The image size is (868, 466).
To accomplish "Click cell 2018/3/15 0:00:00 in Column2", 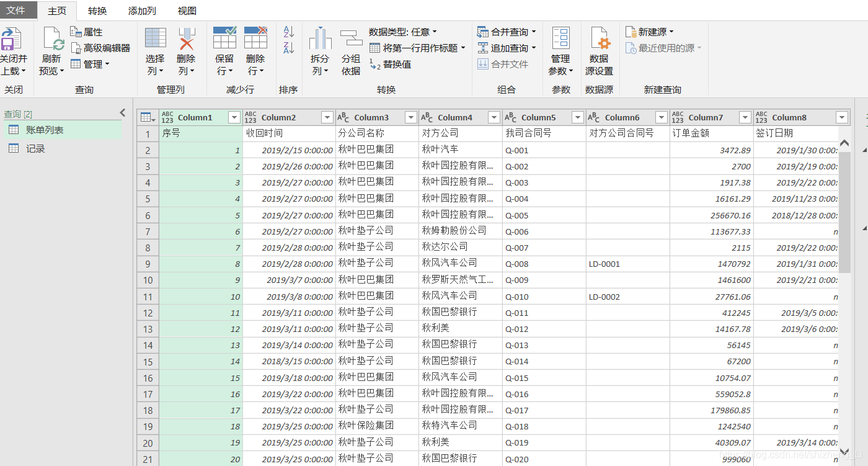I will [x=289, y=361].
